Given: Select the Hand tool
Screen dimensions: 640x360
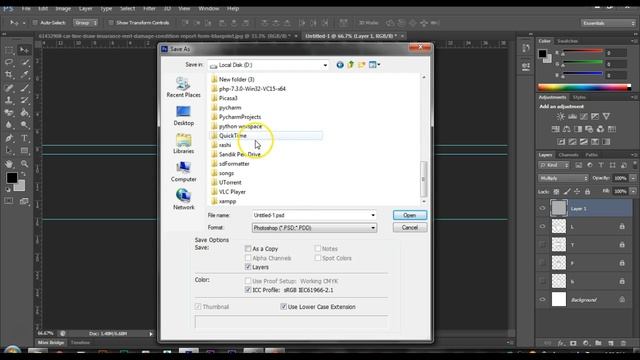Looking at the screenshot, I should tap(9, 164).
